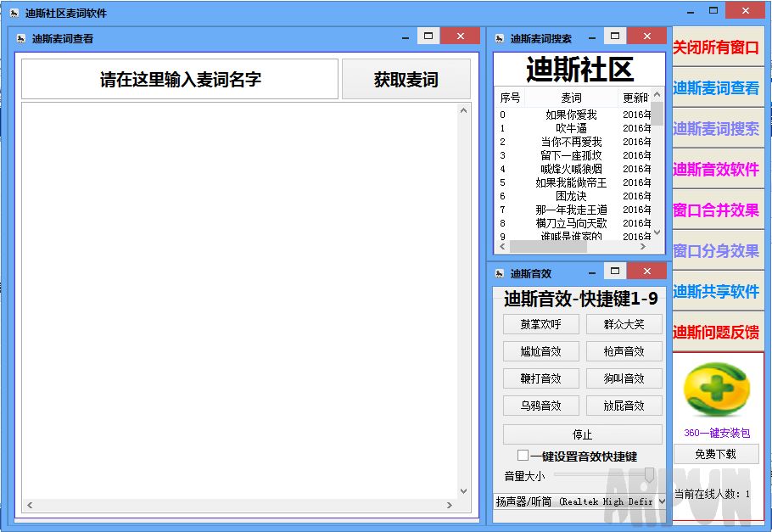
Task: Click the 免费下载 button
Action: [716, 454]
